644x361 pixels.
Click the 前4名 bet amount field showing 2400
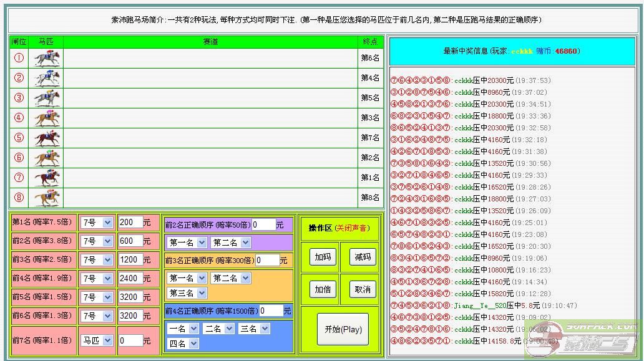point(130,279)
